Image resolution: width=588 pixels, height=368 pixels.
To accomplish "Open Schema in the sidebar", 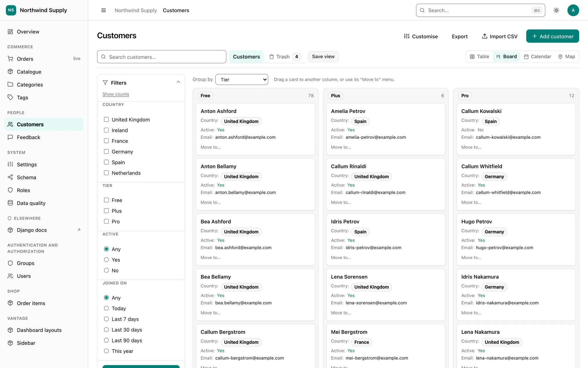I will pos(44,177).
